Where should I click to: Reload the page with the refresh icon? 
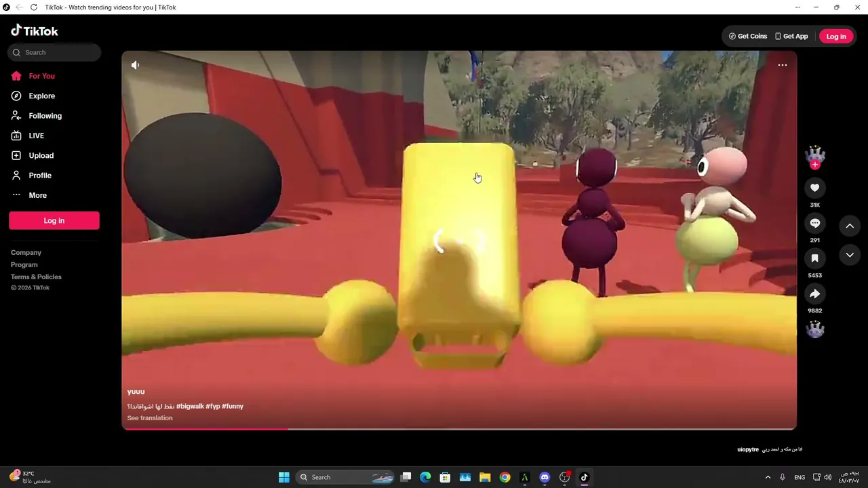click(x=34, y=7)
